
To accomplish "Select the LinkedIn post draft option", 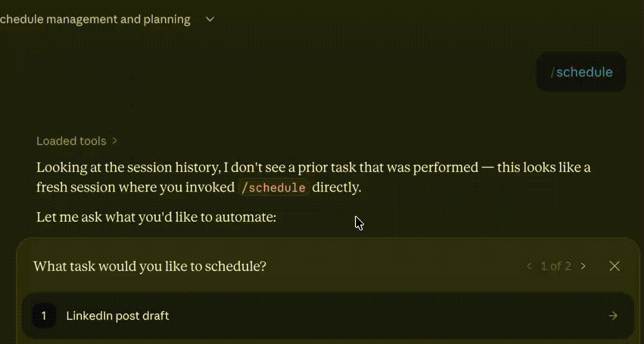I will [x=118, y=316].
